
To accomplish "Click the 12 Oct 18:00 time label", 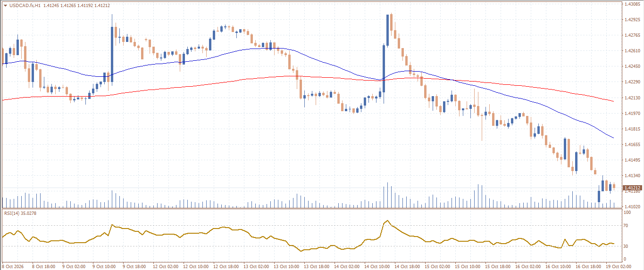I will pos(226,267).
